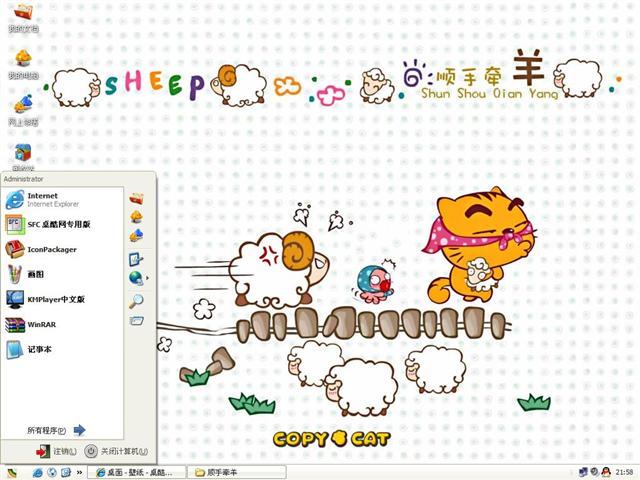Click the 注销 (Log Off) button

[x=56, y=451]
